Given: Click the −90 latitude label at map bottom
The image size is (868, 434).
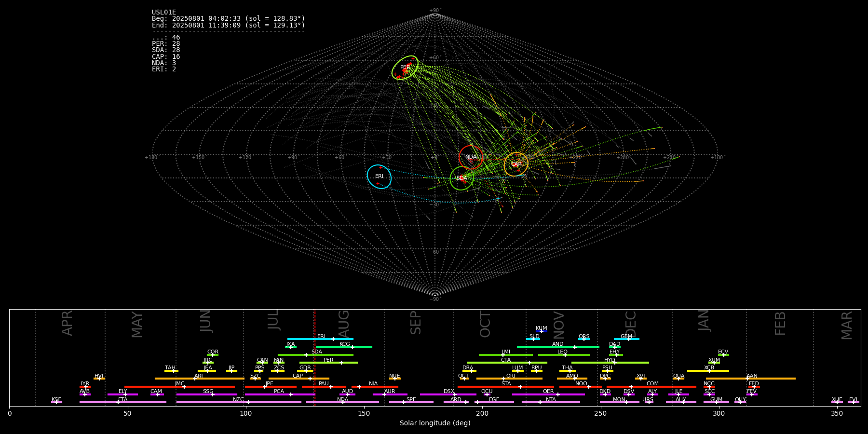Looking at the screenshot, I should click(x=434, y=299).
